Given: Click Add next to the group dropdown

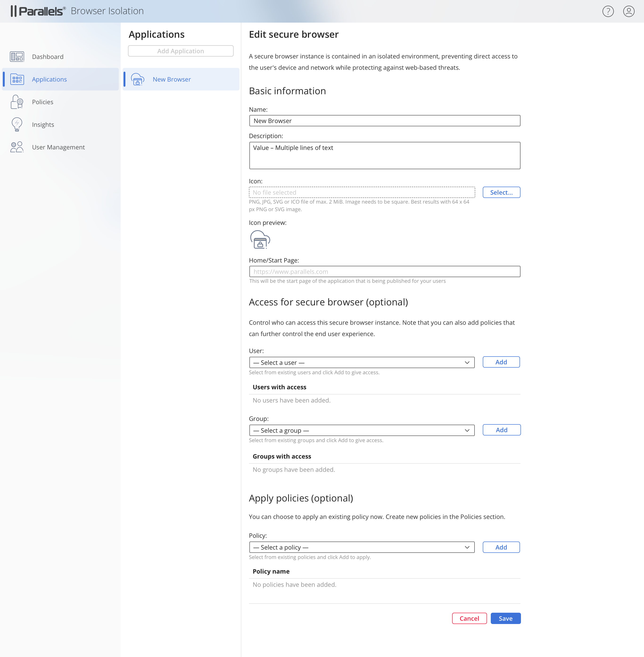Looking at the screenshot, I should (501, 430).
